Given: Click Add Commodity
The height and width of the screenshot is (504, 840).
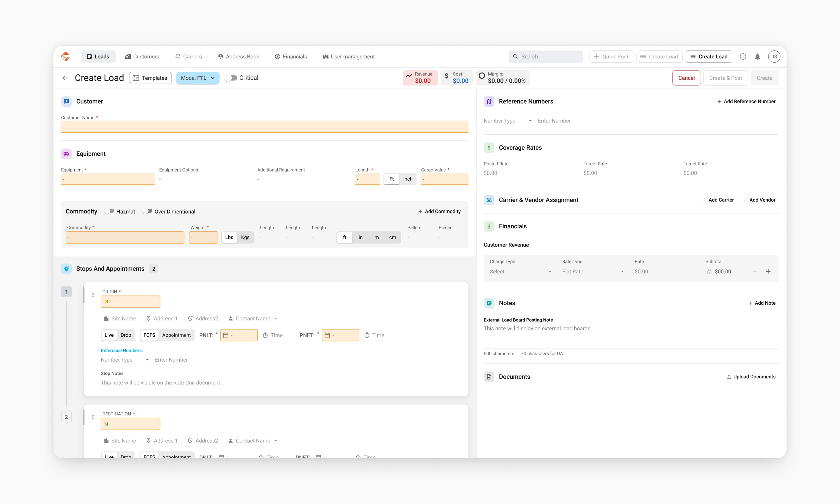Looking at the screenshot, I should [439, 211].
